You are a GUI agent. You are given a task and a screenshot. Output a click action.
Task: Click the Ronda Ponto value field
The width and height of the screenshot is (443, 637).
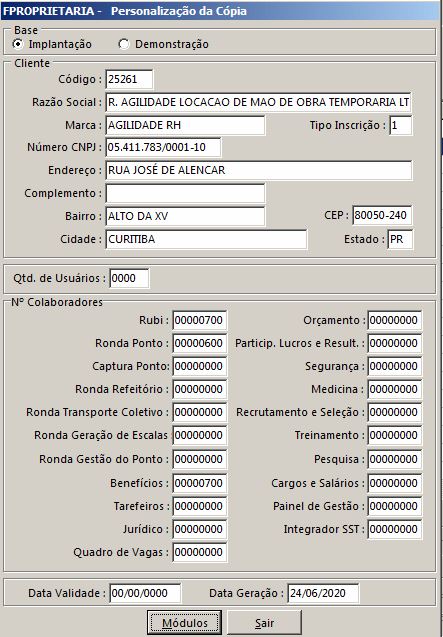point(200,343)
